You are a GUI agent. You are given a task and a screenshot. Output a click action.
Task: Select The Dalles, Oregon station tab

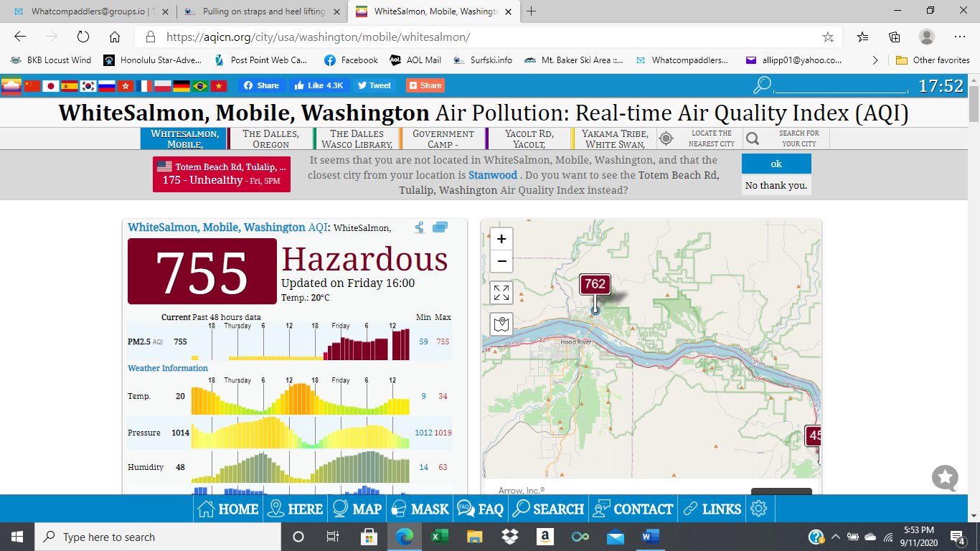271,138
